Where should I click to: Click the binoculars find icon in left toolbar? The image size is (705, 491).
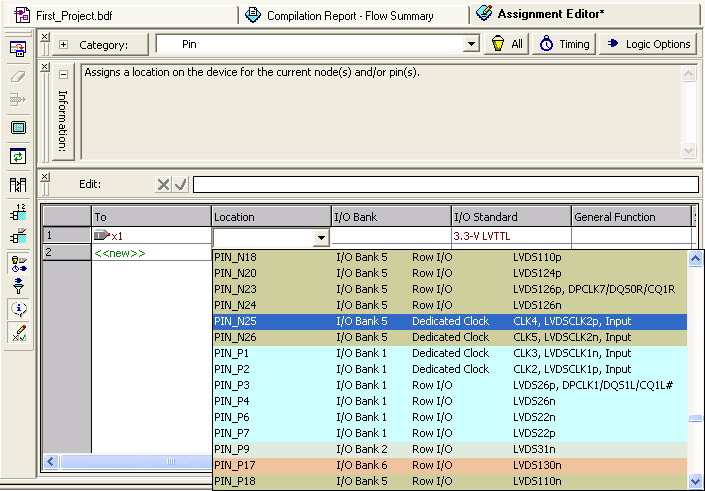(17, 185)
